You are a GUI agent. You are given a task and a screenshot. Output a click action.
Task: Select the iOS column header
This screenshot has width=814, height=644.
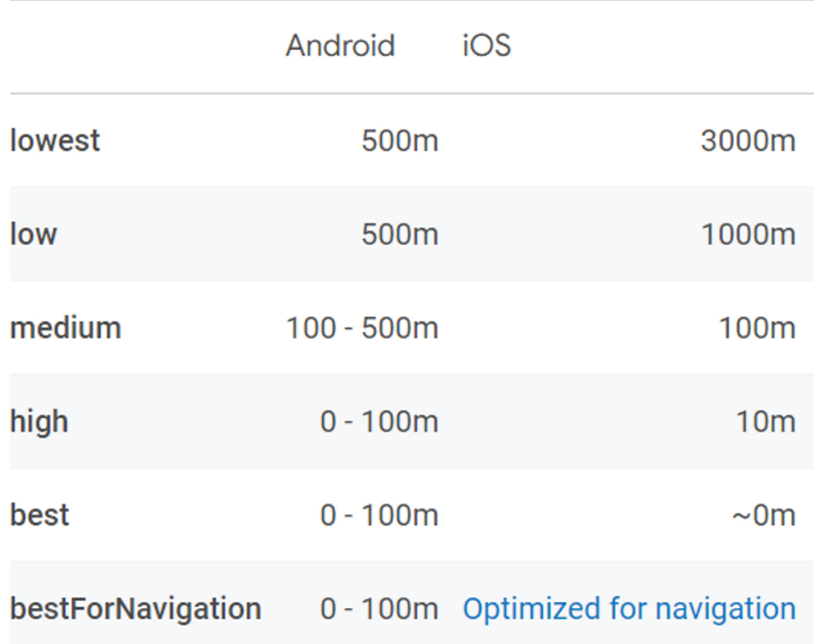pos(487,46)
